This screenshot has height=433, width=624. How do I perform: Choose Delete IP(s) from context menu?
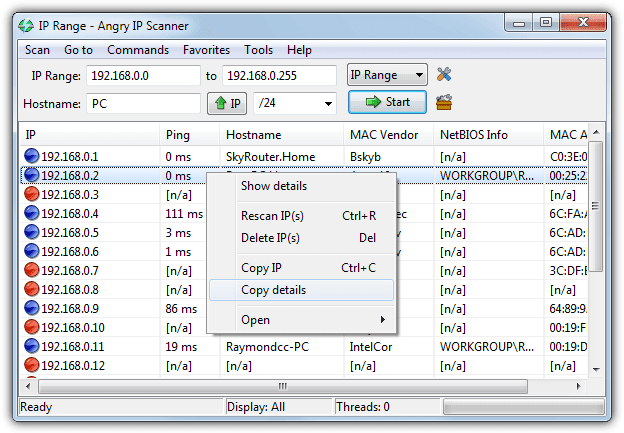tap(301, 238)
